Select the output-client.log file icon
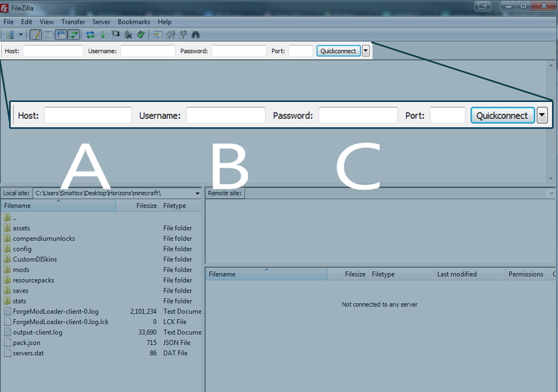 [x=8, y=332]
